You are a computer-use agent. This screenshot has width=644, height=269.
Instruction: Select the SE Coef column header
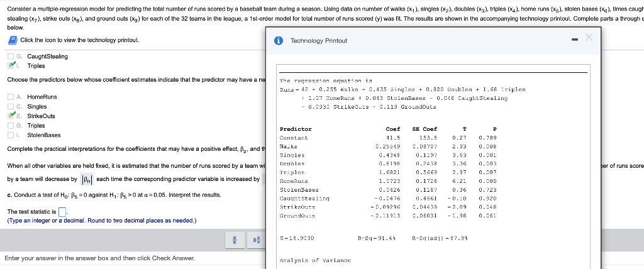(425, 129)
